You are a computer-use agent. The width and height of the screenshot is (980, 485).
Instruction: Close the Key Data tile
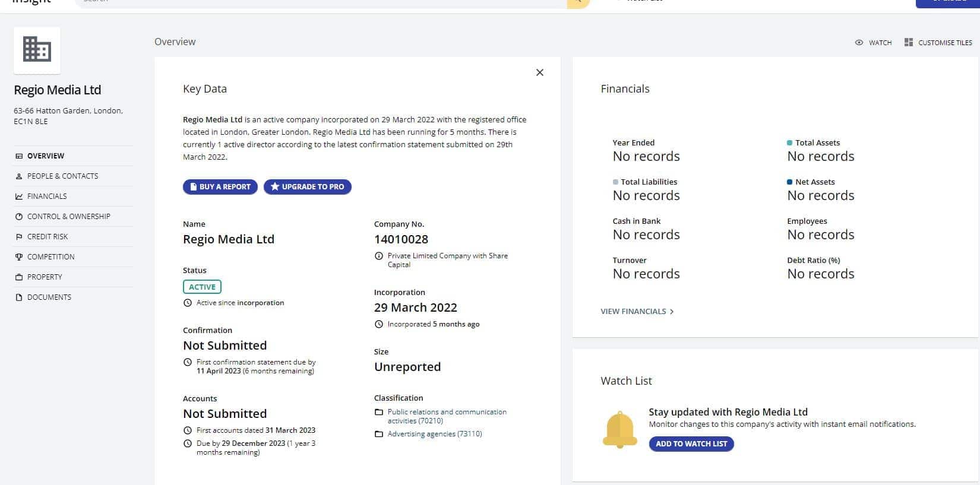[x=539, y=72]
